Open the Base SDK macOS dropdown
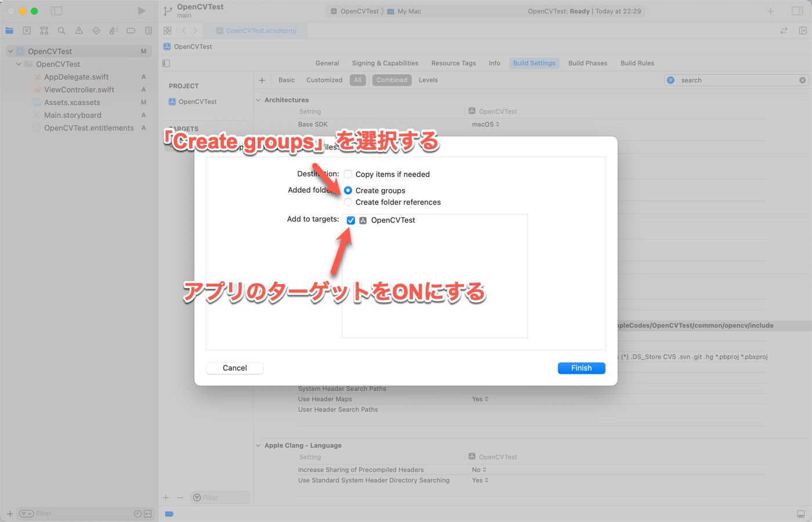The image size is (812, 522). [x=485, y=124]
